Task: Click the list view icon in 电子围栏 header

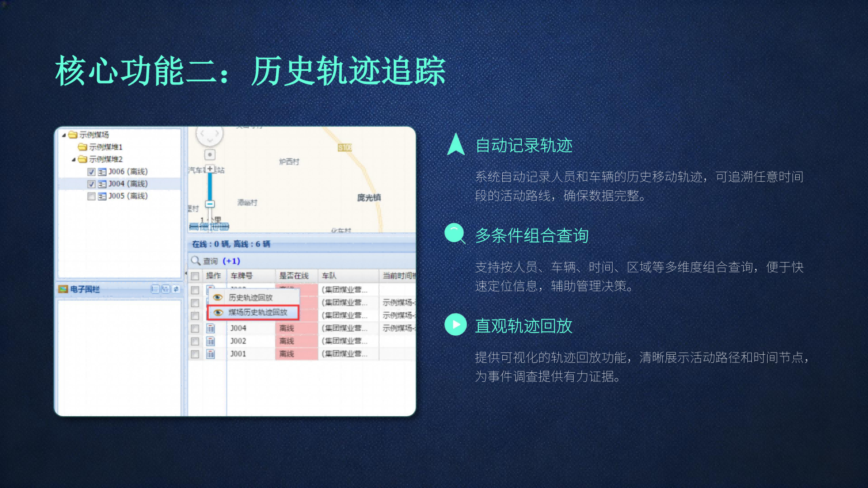Action: coord(155,289)
